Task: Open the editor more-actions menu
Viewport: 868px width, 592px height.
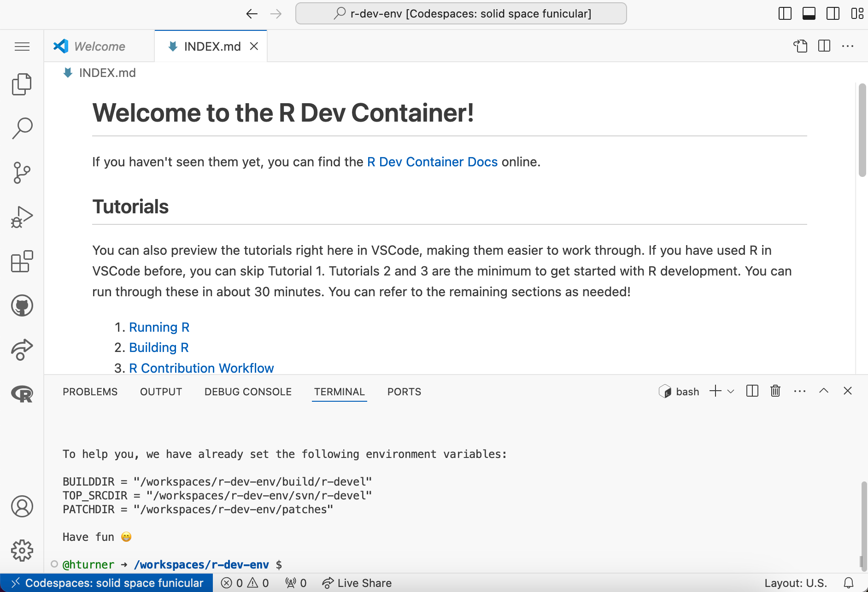Action: coord(848,46)
